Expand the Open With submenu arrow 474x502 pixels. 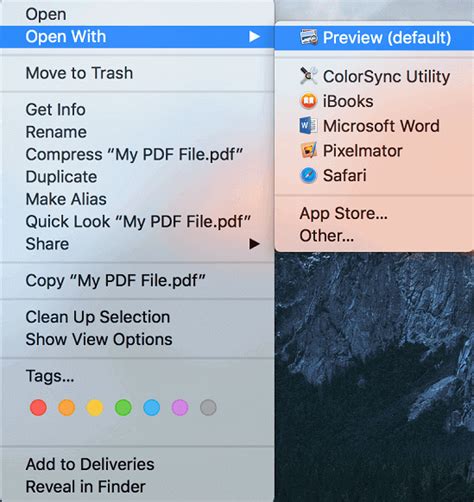click(254, 36)
